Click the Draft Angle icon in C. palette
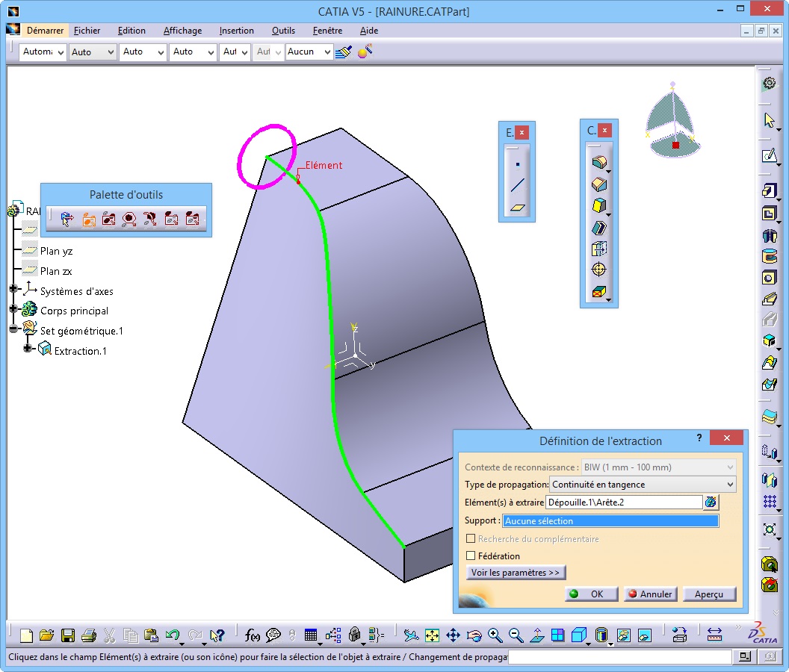The height and width of the screenshot is (672, 789). click(598, 206)
